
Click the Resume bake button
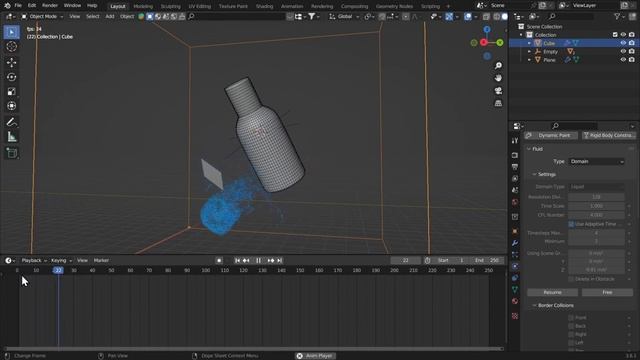coord(552,292)
